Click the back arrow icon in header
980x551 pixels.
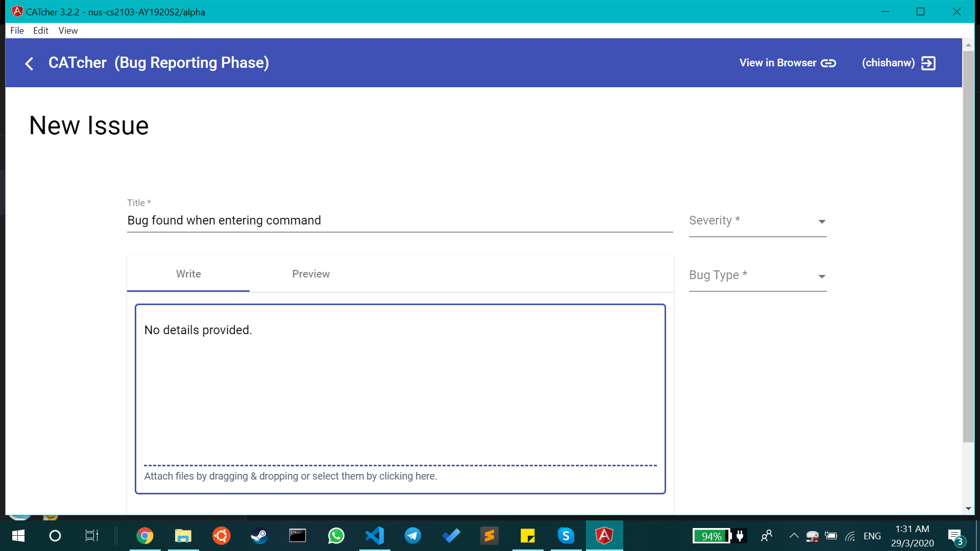29,63
